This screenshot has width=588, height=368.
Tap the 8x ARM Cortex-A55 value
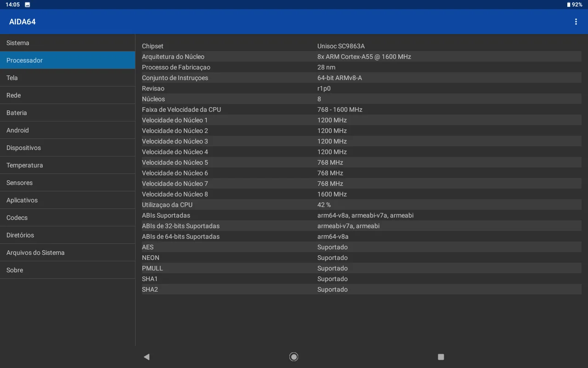coord(364,57)
